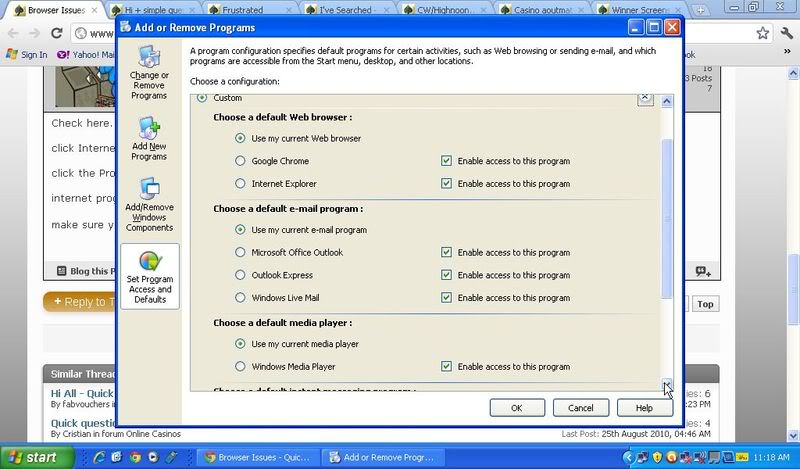This screenshot has width=800, height=469.
Task: Collapse the Custom configuration section
Action: pos(645,98)
